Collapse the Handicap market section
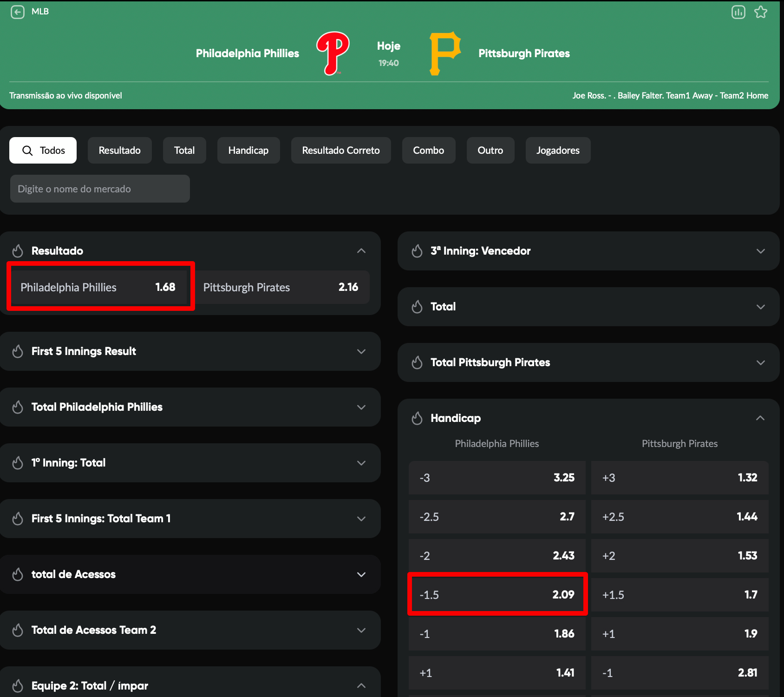Screen dimensions: 784x697 [760, 418]
